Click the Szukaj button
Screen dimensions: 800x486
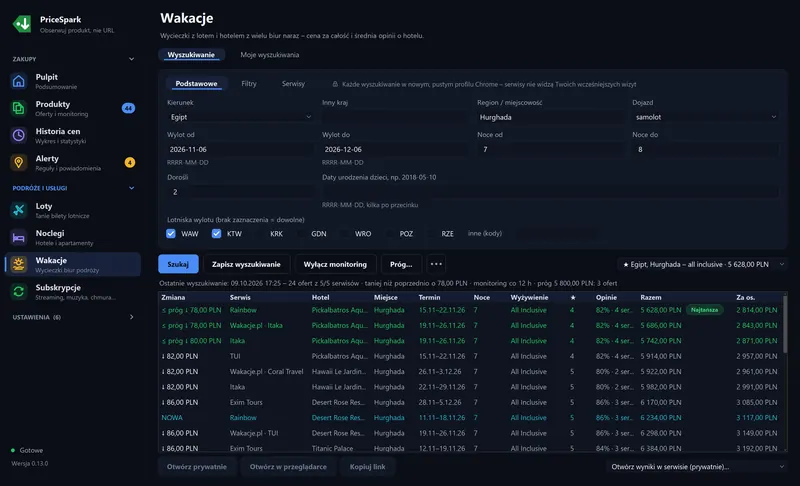pyautogui.click(x=178, y=264)
